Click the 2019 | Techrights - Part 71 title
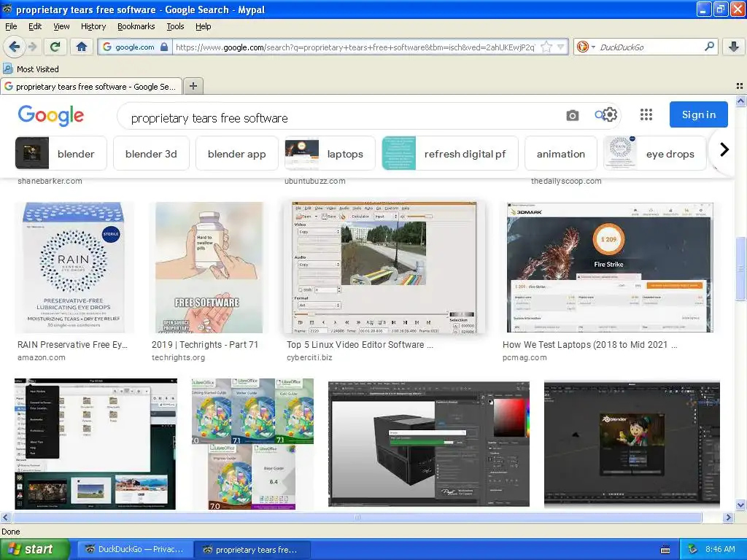 point(205,344)
